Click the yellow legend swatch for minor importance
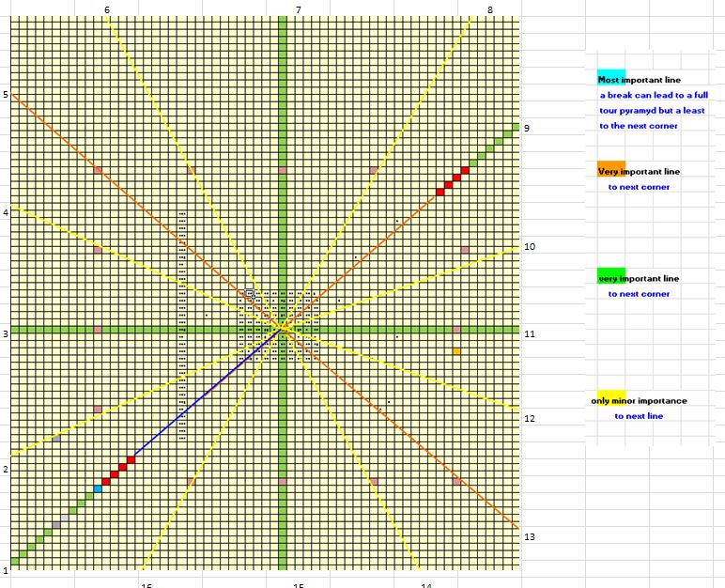The height and width of the screenshot is (588, 725). [x=610, y=398]
